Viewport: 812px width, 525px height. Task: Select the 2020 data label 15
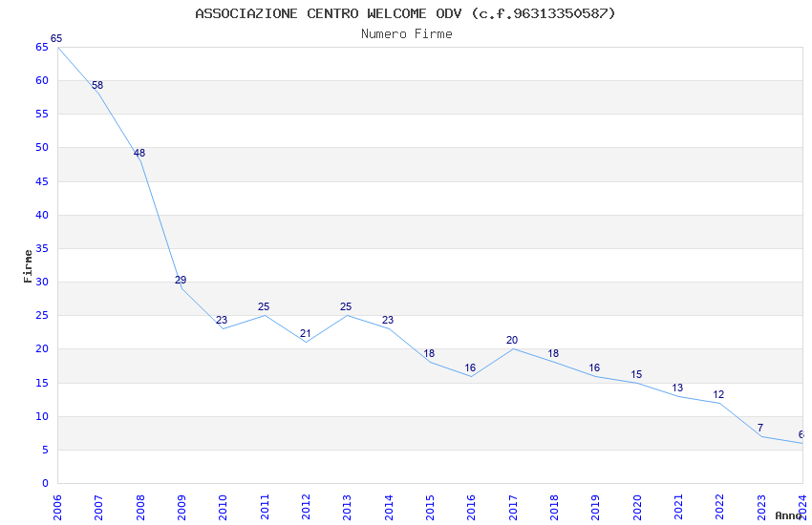[x=636, y=374]
